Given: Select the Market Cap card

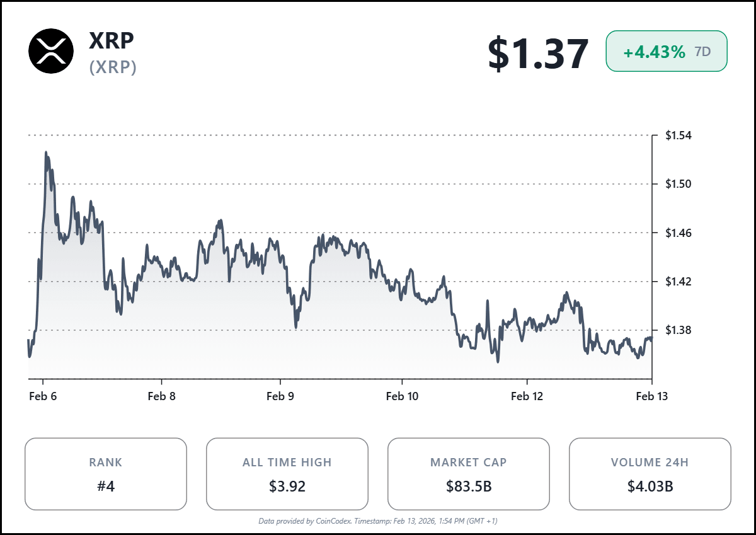Looking at the screenshot, I should 468,474.
